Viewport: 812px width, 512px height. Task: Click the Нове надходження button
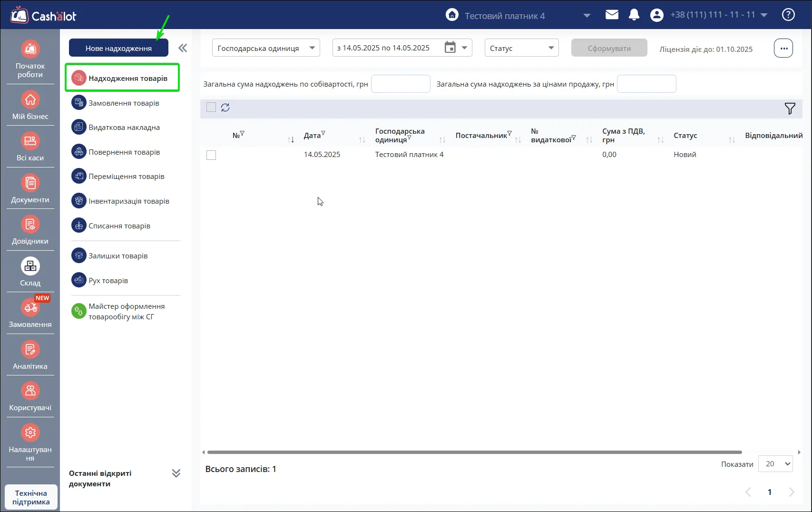(118, 48)
